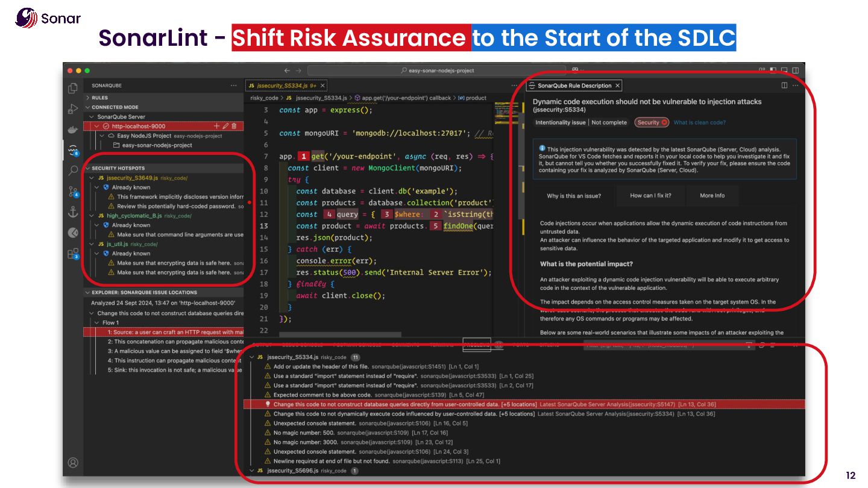Viewport: 868px width, 488px height.
Task: Select 'No magic number: 3000.' problem
Action: click(x=524, y=442)
